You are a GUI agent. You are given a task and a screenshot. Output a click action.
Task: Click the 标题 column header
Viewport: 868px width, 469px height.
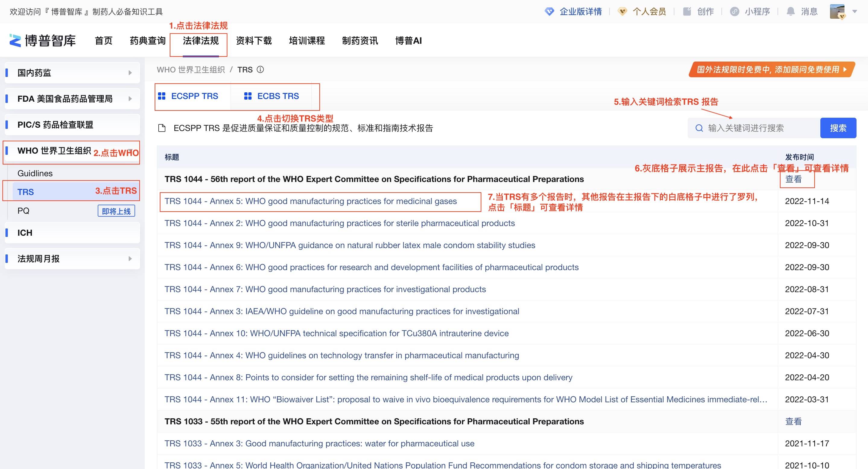pos(172,157)
